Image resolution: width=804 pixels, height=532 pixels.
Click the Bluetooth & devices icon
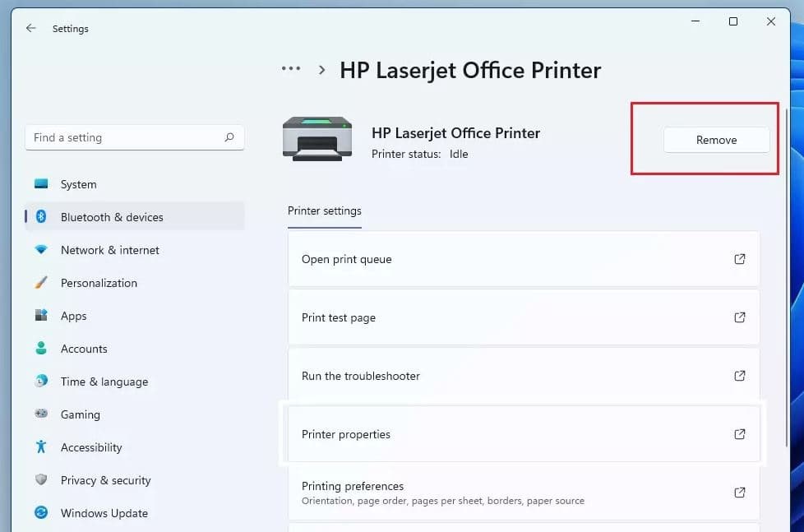[x=41, y=217]
